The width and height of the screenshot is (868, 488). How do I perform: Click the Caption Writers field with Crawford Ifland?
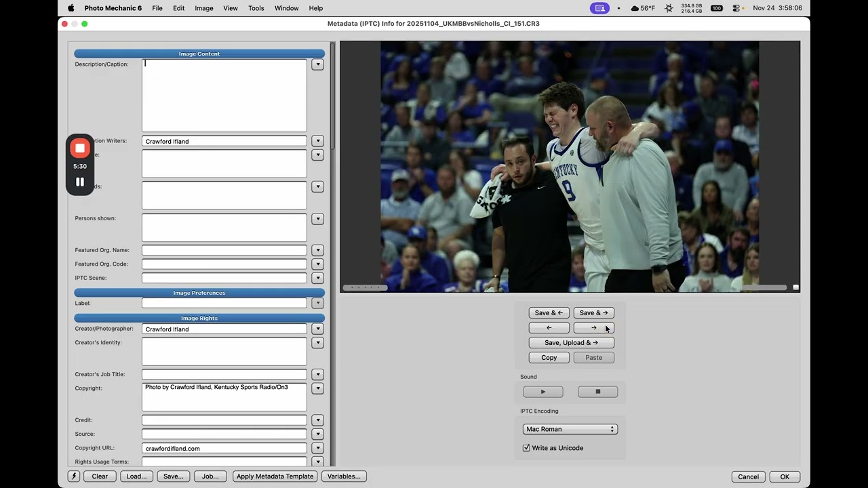point(224,141)
